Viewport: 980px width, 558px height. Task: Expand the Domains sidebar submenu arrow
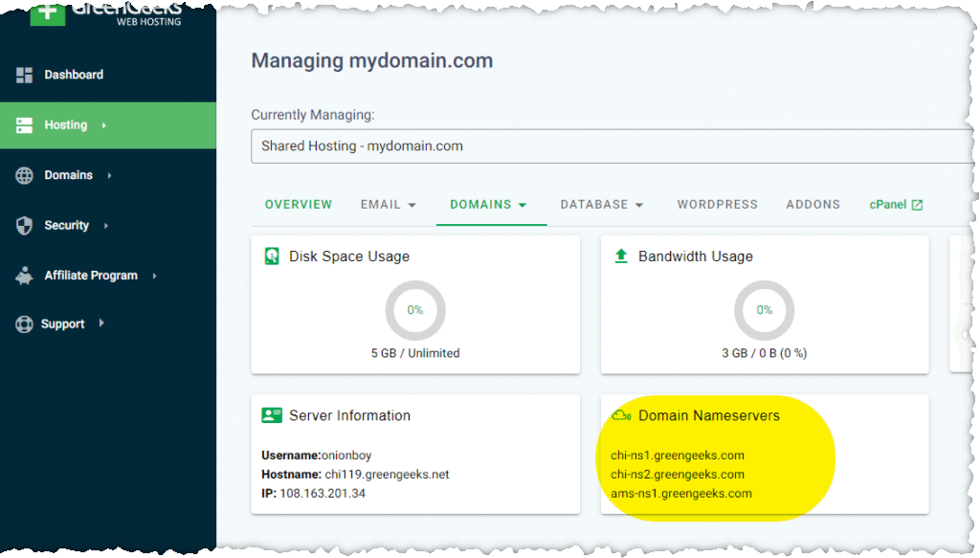[109, 175]
